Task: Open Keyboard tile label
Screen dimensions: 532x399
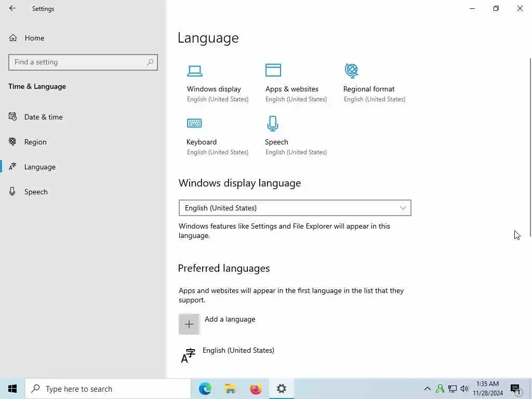Action: [202, 142]
